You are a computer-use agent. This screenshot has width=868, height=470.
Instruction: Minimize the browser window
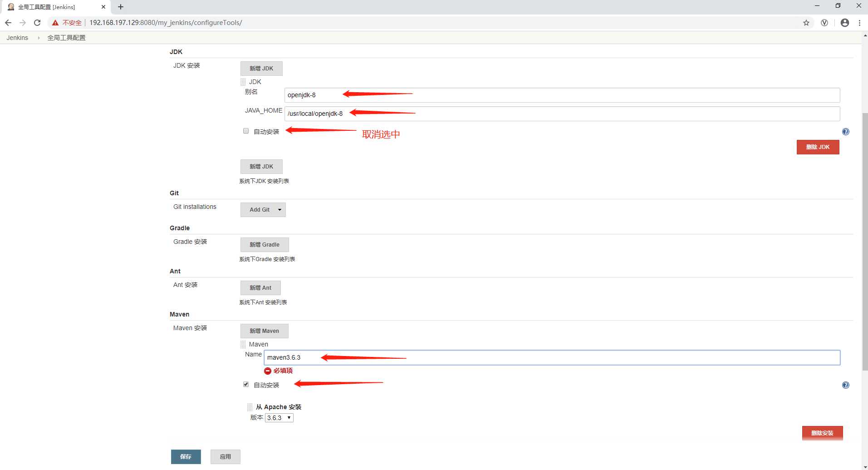[x=817, y=6]
